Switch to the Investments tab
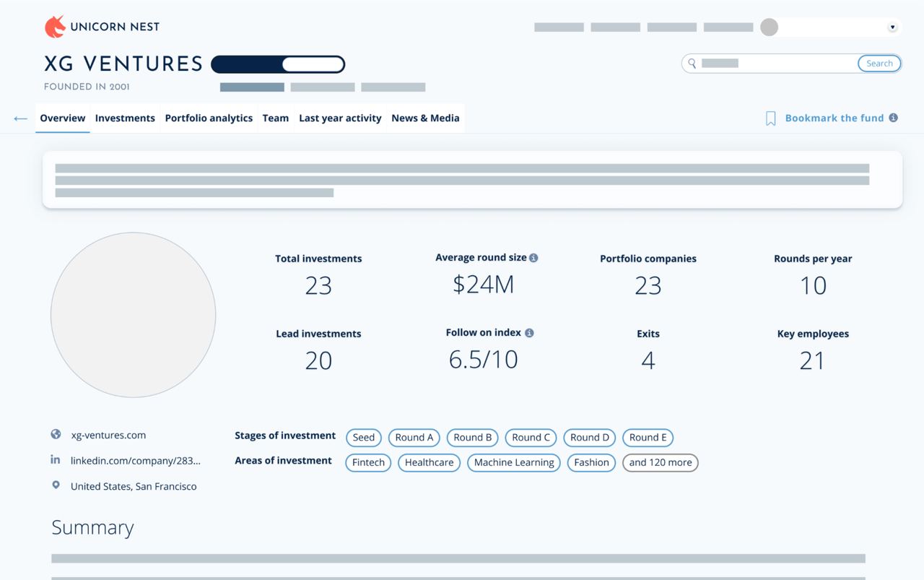The image size is (924, 580). [x=125, y=118]
